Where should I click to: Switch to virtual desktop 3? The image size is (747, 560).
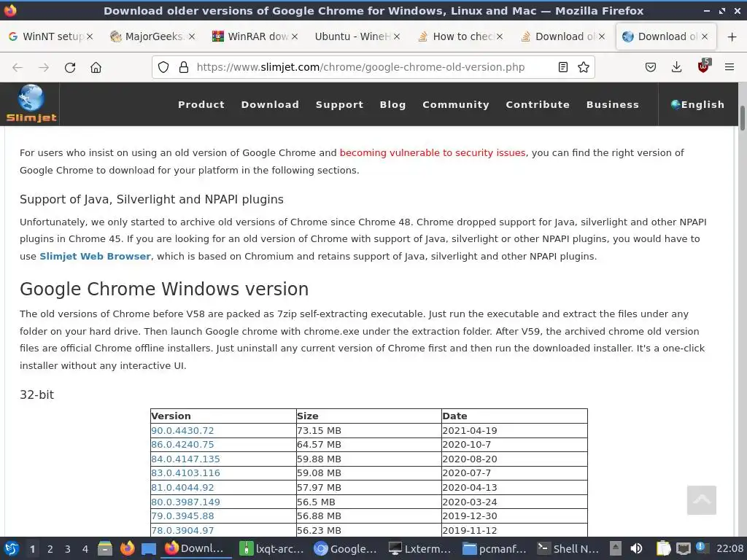click(67, 549)
